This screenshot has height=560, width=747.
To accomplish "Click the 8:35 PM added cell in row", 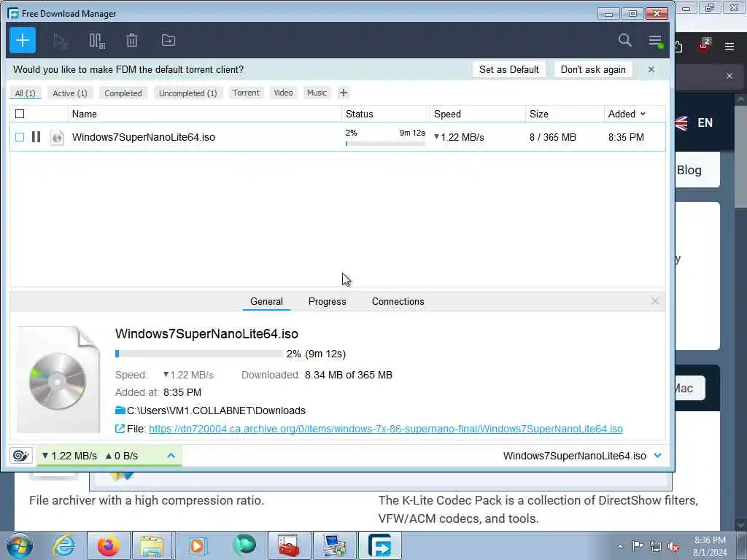I will coord(626,137).
